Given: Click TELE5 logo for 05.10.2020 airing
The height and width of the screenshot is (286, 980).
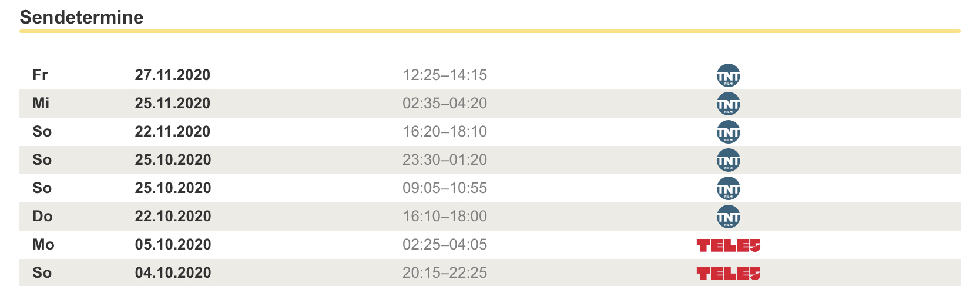Looking at the screenshot, I should 728,245.
